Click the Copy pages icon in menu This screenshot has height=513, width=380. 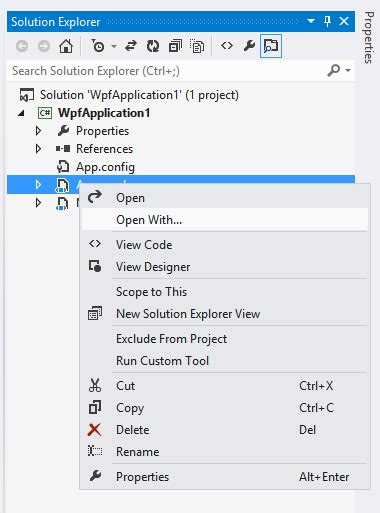tap(95, 407)
